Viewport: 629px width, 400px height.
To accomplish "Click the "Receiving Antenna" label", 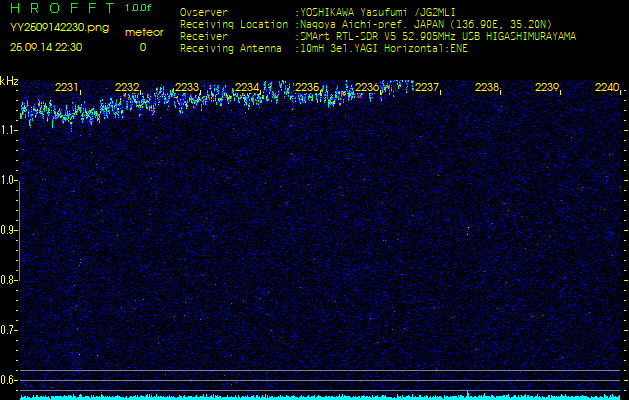I will (231, 49).
